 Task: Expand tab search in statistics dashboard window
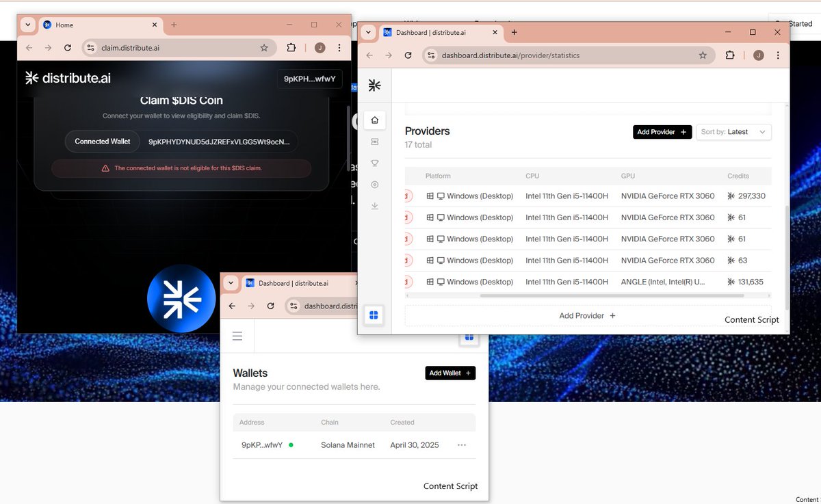click(x=369, y=32)
